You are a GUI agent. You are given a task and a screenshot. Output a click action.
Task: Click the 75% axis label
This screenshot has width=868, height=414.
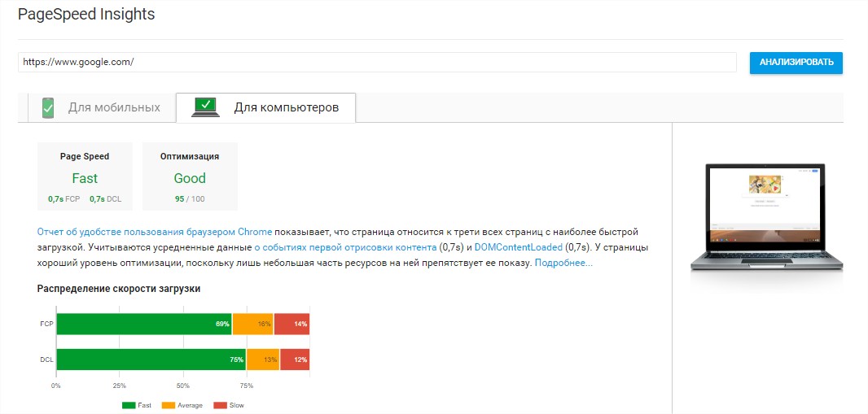coord(247,386)
